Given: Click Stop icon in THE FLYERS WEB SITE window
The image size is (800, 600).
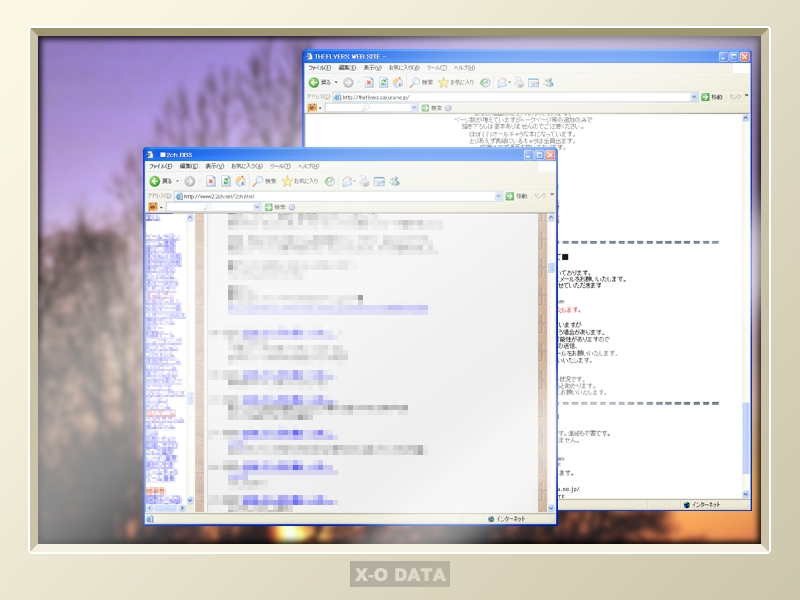Looking at the screenshot, I should pyautogui.click(x=369, y=82).
